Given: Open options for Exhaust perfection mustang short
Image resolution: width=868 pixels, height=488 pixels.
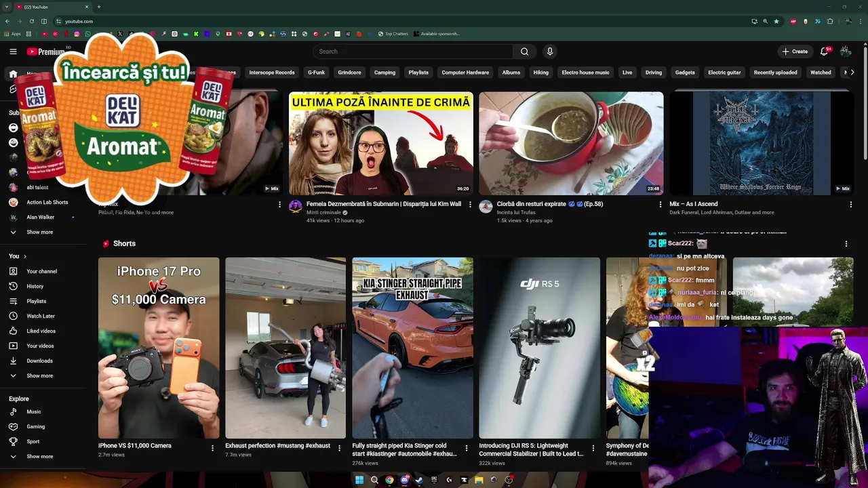Looking at the screenshot, I should [339, 448].
